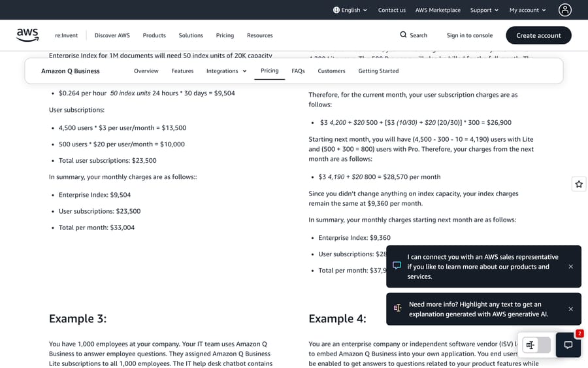Click Sign in to console
The width and height of the screenshot is (588, 368).
pyautogui.click(x=470, y=35)
